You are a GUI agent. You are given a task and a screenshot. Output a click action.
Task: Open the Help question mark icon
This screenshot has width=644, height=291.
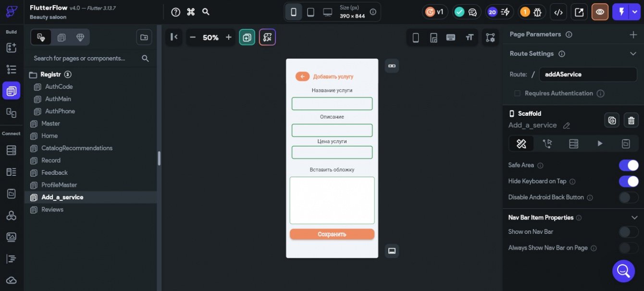[176, 12]
